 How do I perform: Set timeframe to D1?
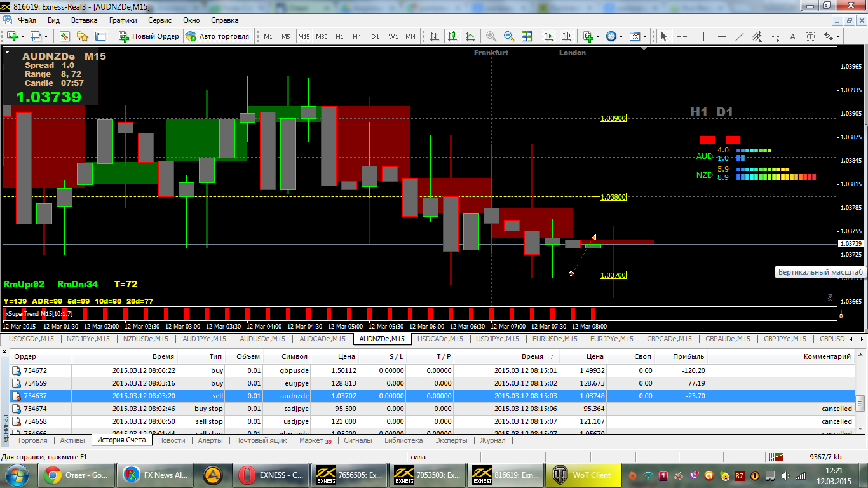click(x=375, y=36)
